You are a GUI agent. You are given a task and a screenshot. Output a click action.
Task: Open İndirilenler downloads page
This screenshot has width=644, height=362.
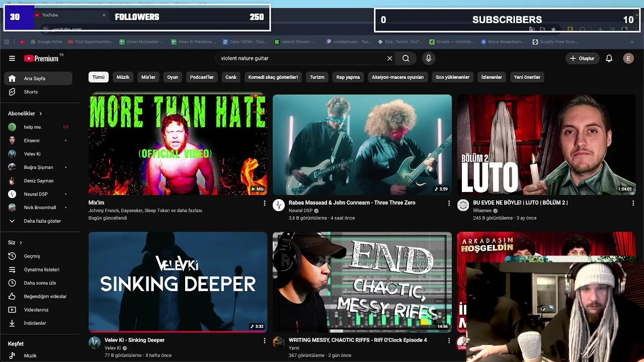click(38, 323)
